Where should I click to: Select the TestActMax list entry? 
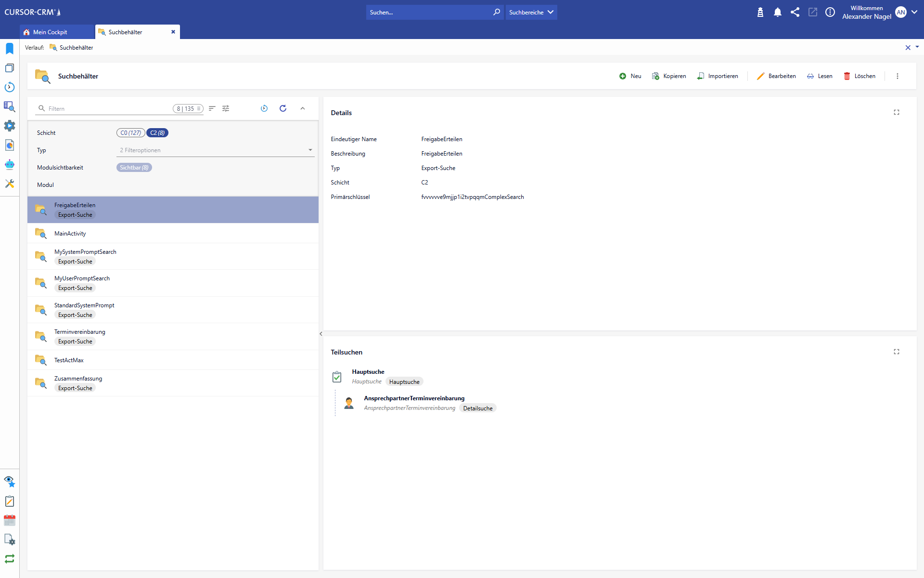173,360
